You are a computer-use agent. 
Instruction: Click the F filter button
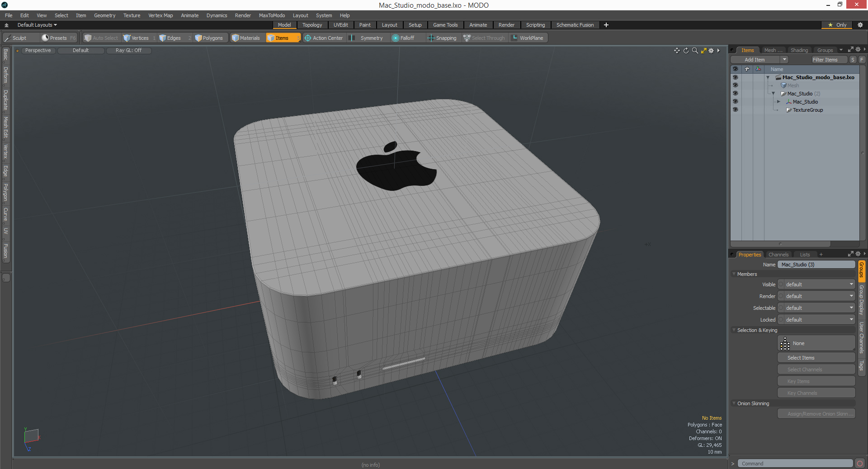(x=862, y=60)
